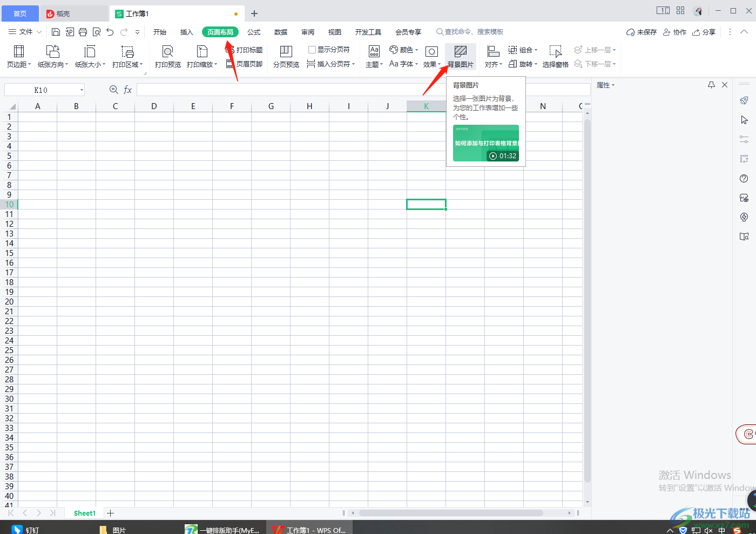Click the Print icon in quick toolbar

pos(83,32)
